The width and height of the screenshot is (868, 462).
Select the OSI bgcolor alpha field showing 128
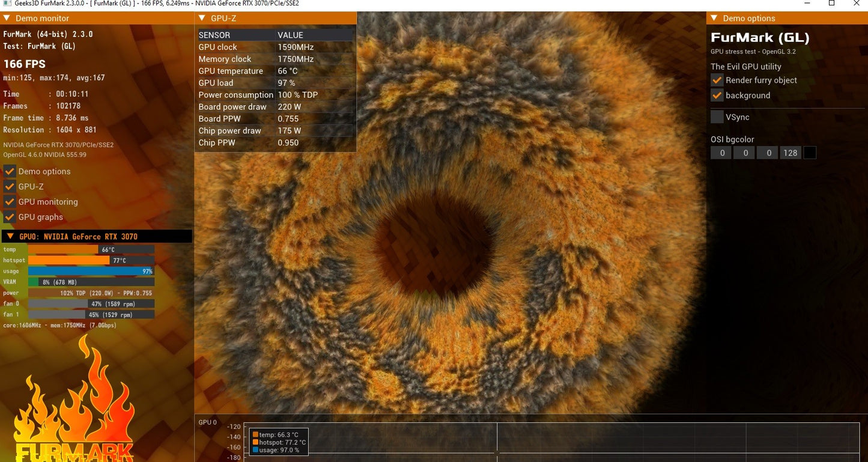[x=791, y=153]
